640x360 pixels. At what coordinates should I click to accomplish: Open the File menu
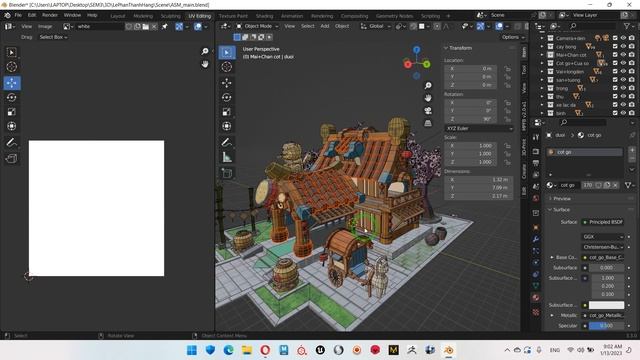18,16
